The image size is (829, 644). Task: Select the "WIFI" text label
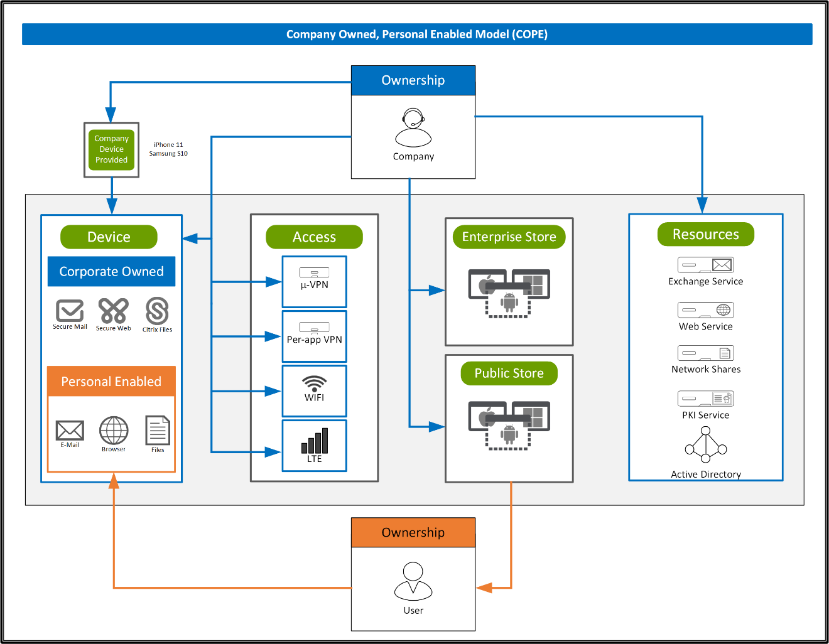(x=315, y=397)
